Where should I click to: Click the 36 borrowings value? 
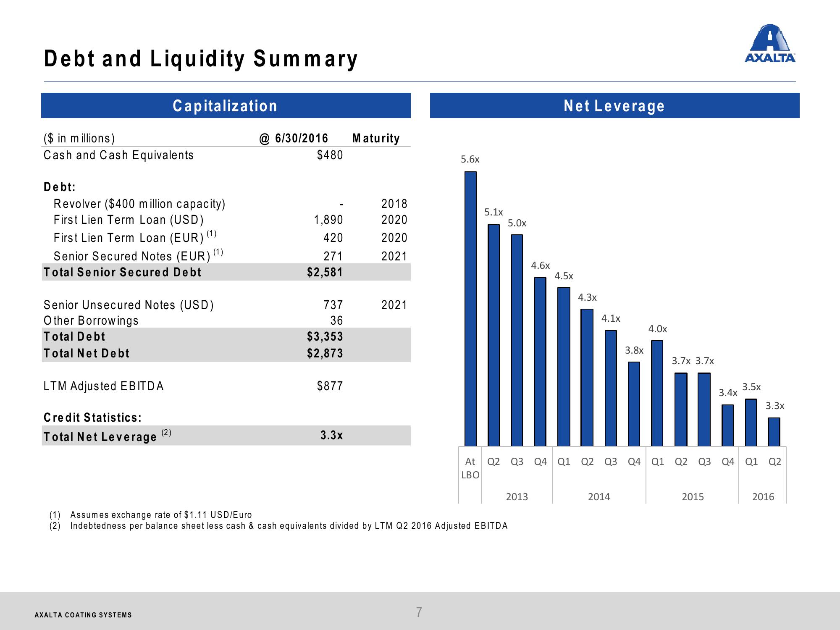click(336, 320)
